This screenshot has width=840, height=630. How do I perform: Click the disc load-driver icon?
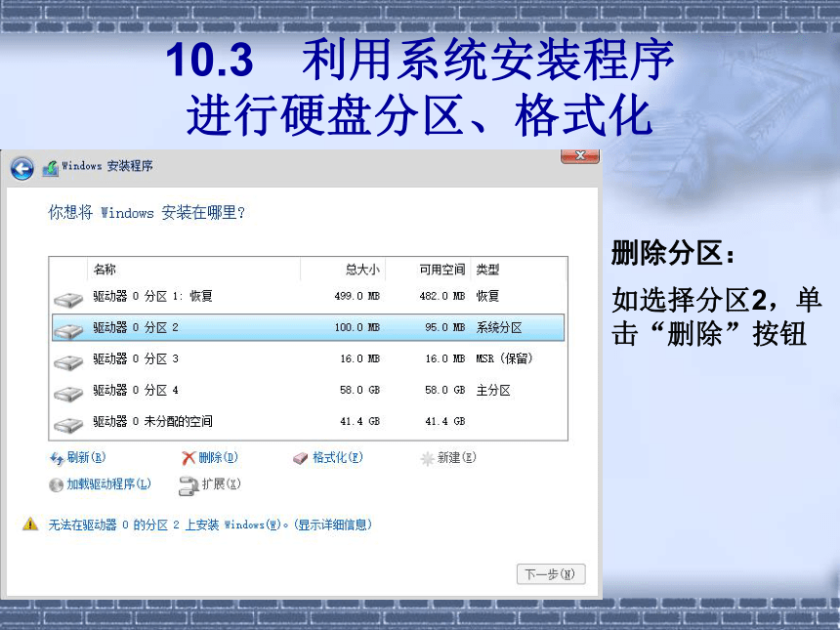tap(56, 484)
